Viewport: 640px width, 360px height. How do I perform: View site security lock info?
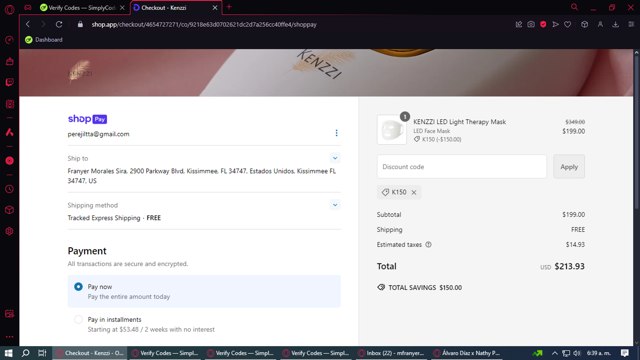click(80, 24)
